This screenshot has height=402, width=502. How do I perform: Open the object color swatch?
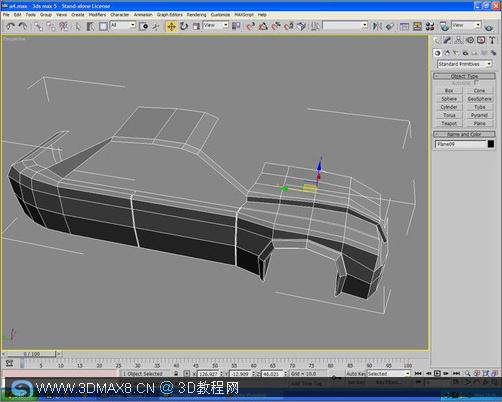pyautogui.click(x=491, y=144)
